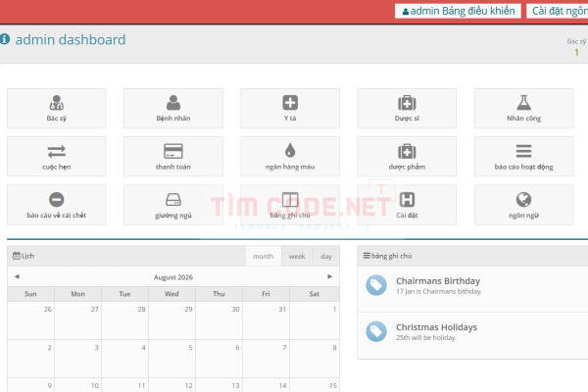The width and height of the screenshot is (588, 392).
Task: Select calendar day 26
Action: [x=30, y=320]
